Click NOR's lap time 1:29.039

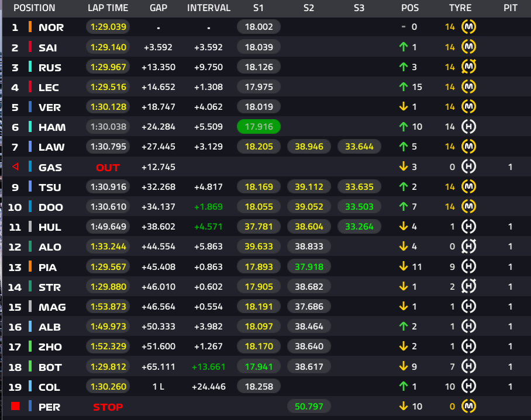pos(108,27)
